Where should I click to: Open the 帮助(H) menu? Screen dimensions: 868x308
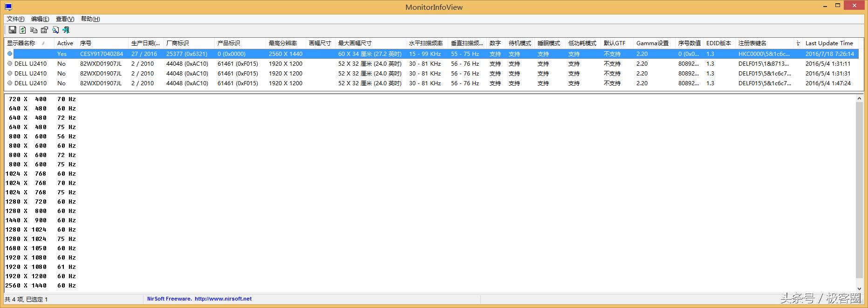click(90, 19)
